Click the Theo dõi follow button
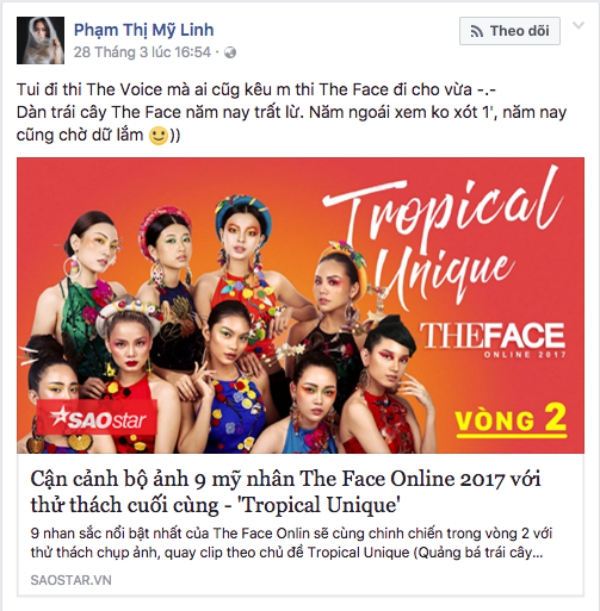The height and width of the screenshot is (611, 600). (510, 31)
